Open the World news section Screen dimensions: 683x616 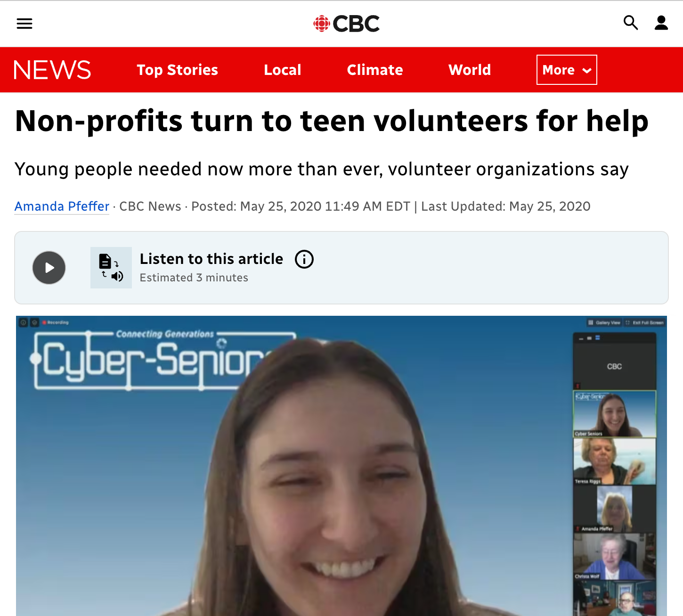(470, 70)
